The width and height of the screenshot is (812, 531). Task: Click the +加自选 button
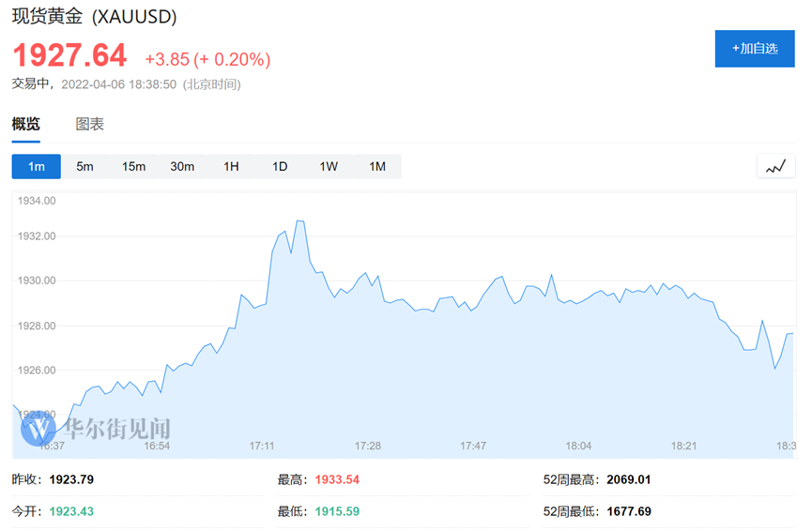755,49
